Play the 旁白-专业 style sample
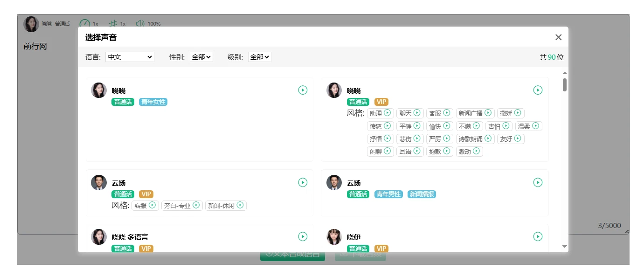The height and width of the screenshot is (277, 644). coord(196,205)
